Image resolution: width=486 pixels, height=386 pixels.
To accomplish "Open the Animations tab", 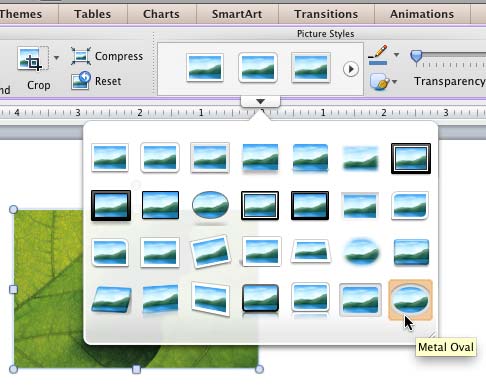I will coord(422,14).
